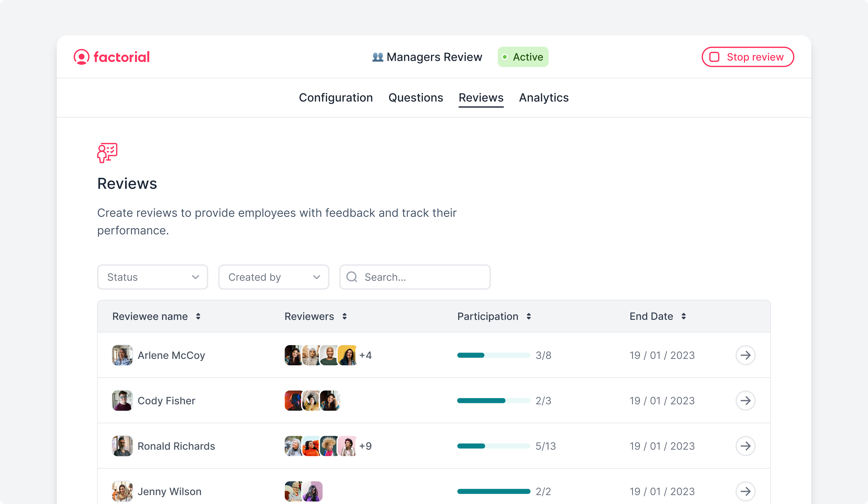Click the Reviews section presentation icon

(107, 153)
